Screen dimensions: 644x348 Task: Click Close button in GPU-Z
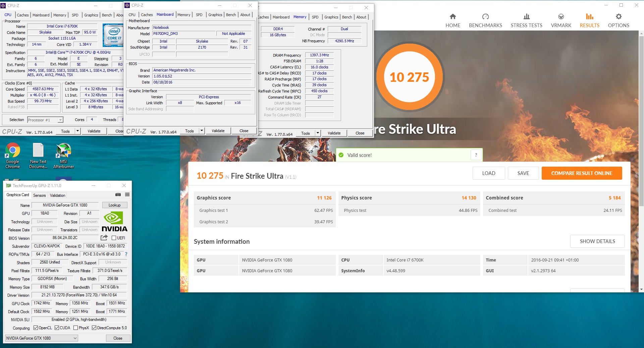point(118,338)
